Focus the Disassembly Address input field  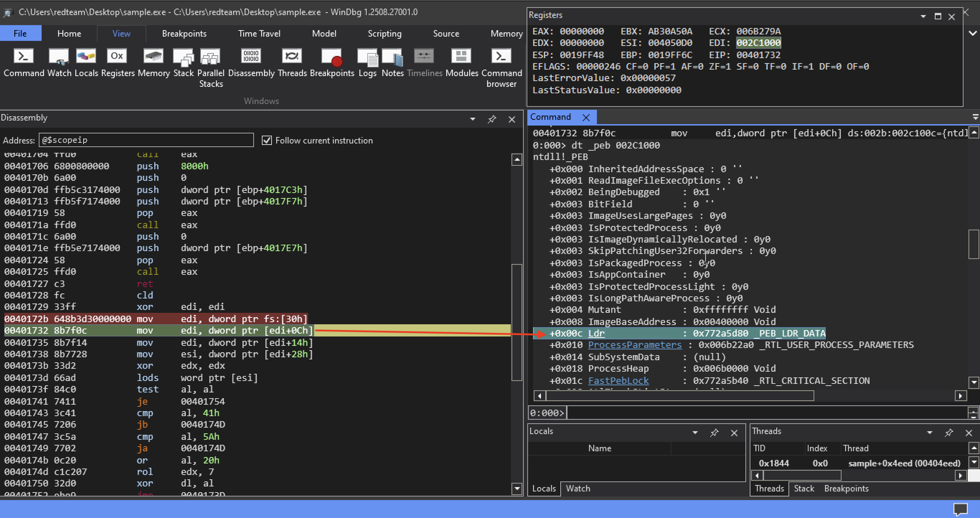tap(146, 140)
